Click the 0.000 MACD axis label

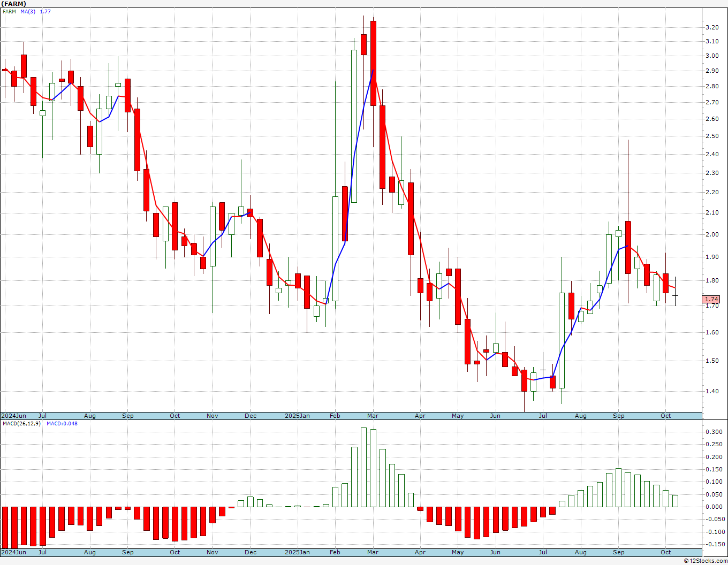(714, 507)
